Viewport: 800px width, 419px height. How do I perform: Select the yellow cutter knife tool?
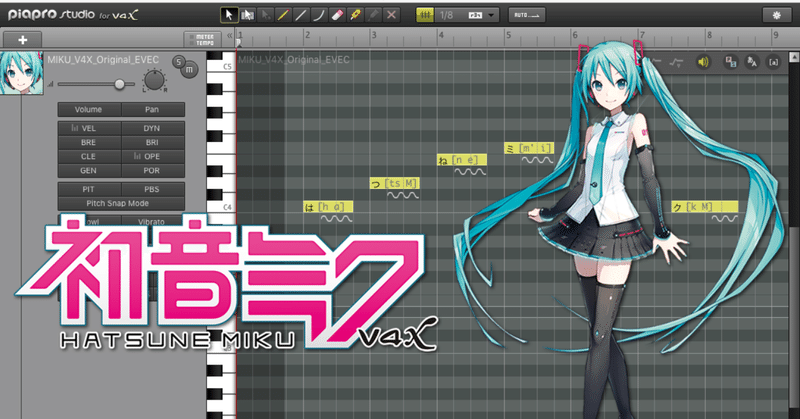[x=355, y=15]
